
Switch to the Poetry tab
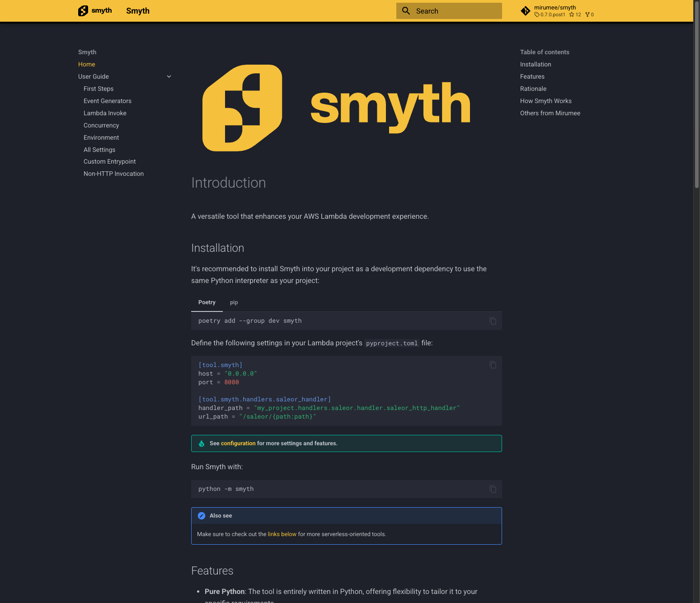[207, 302]
